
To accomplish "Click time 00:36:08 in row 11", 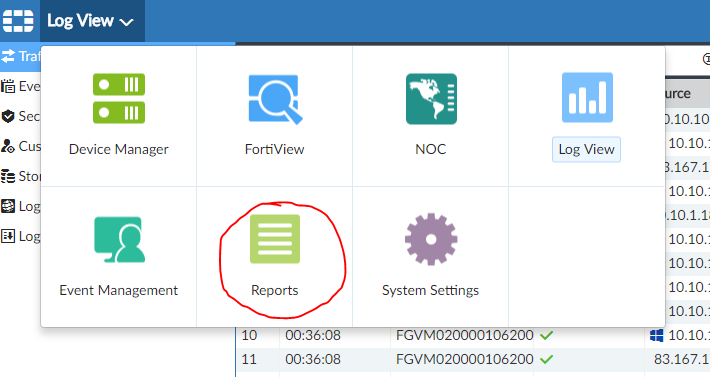I will (313, 359).
